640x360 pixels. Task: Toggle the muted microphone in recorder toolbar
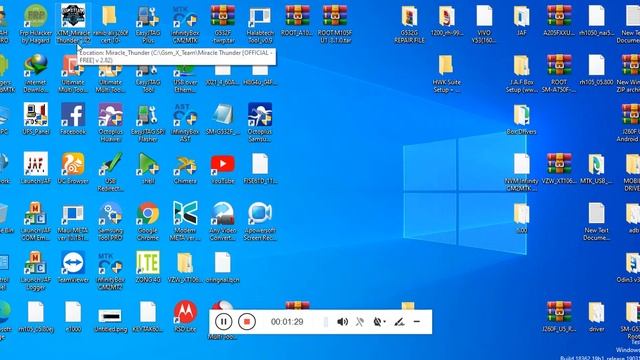(360, 322)
